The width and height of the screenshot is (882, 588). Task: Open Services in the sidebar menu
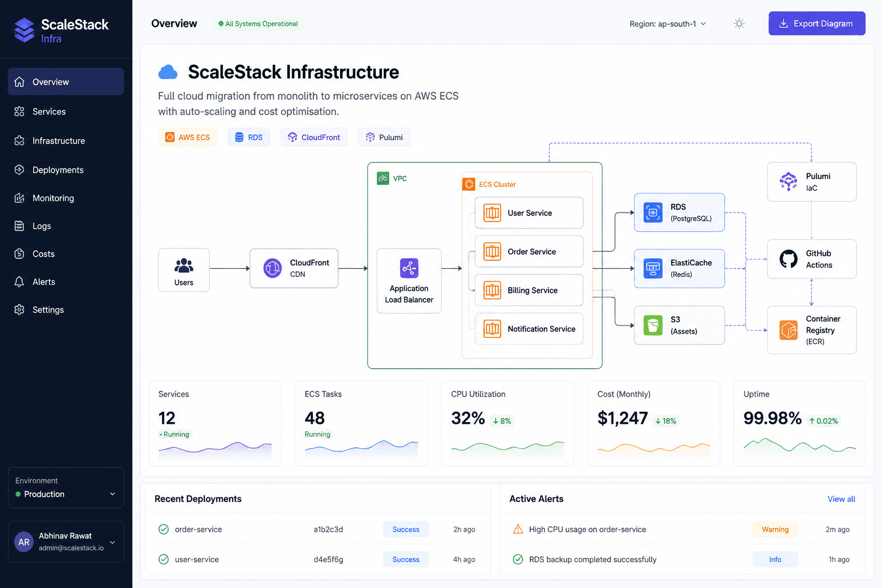point(66,111)
